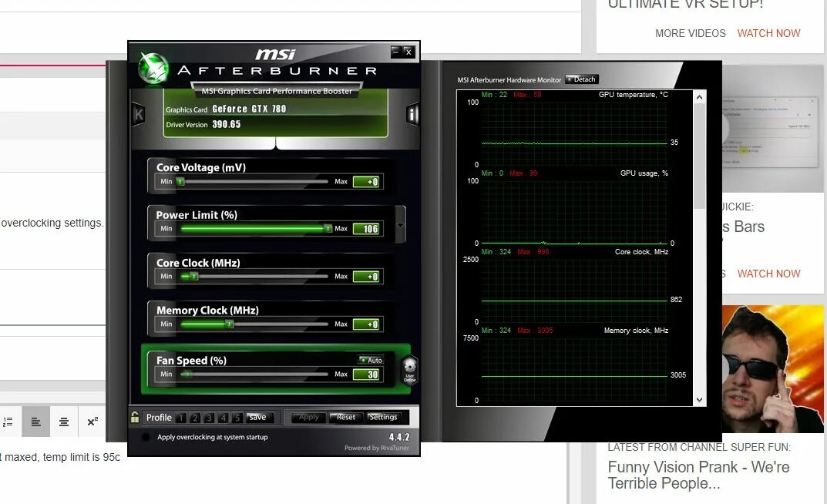Click the Fan Speed 30 value field
The height and width of the screenshot is (504, 827).
pos(367,375)
